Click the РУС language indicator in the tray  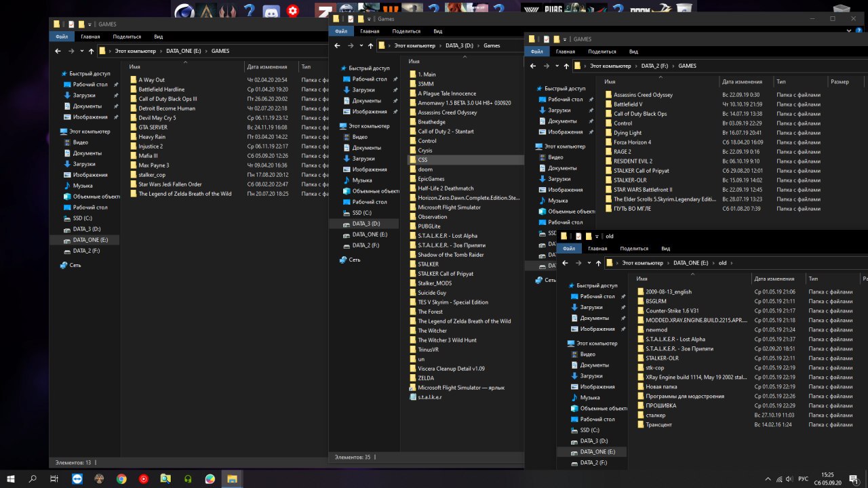803,479
